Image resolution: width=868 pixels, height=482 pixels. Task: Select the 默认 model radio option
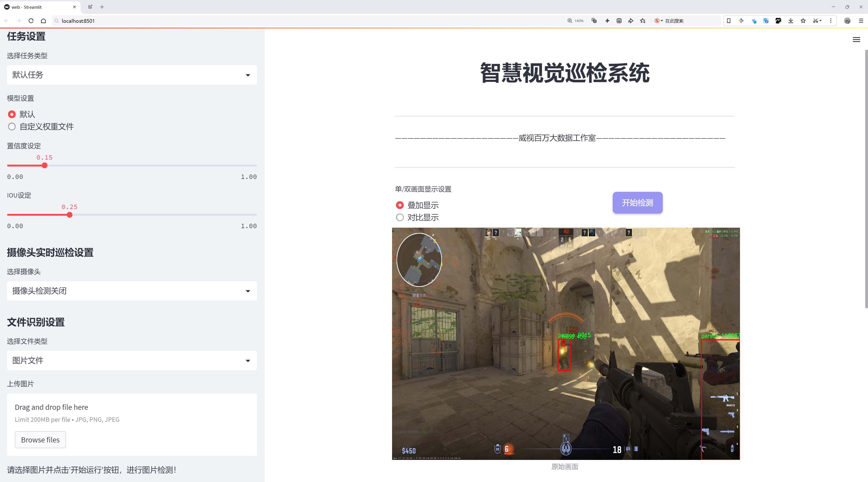click(12, 114)
